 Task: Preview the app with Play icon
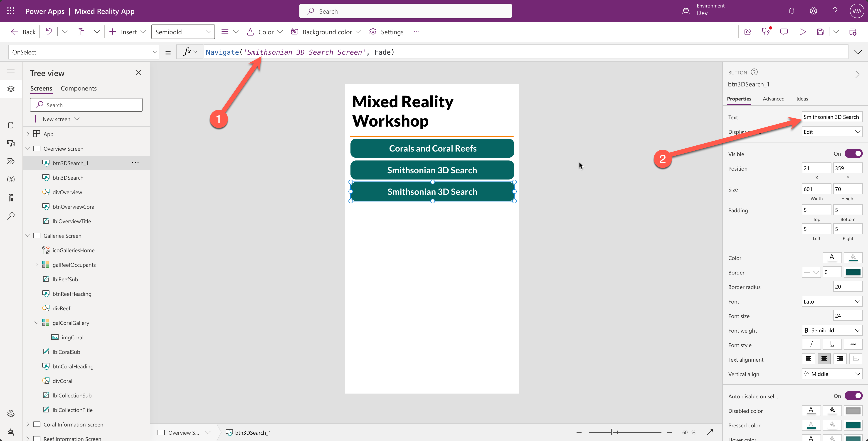803,32
